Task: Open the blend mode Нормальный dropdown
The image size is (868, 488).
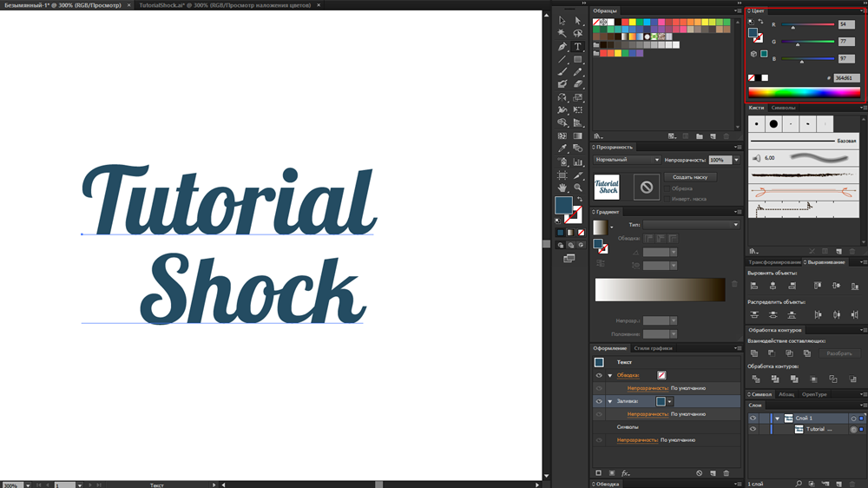Action: pyautogui.click(x=628, y=160)
